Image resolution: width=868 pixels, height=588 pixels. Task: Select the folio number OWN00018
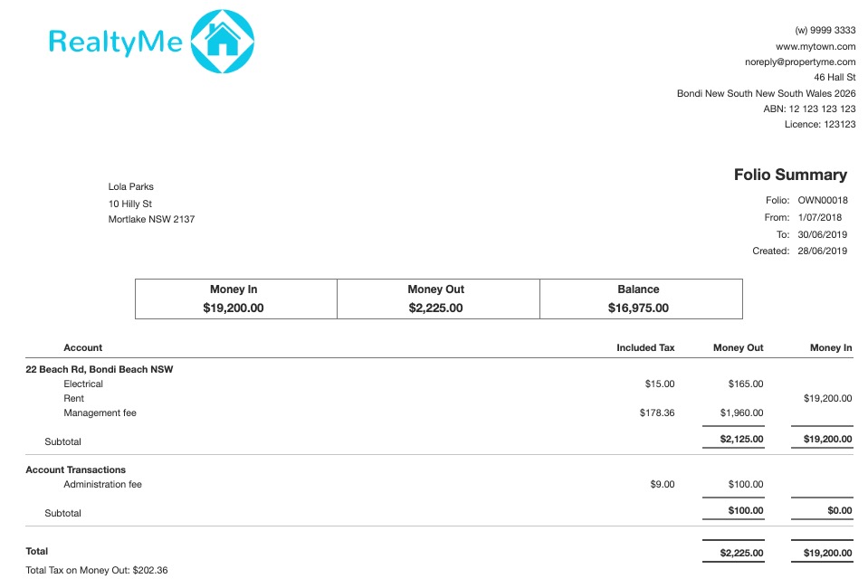822,200
